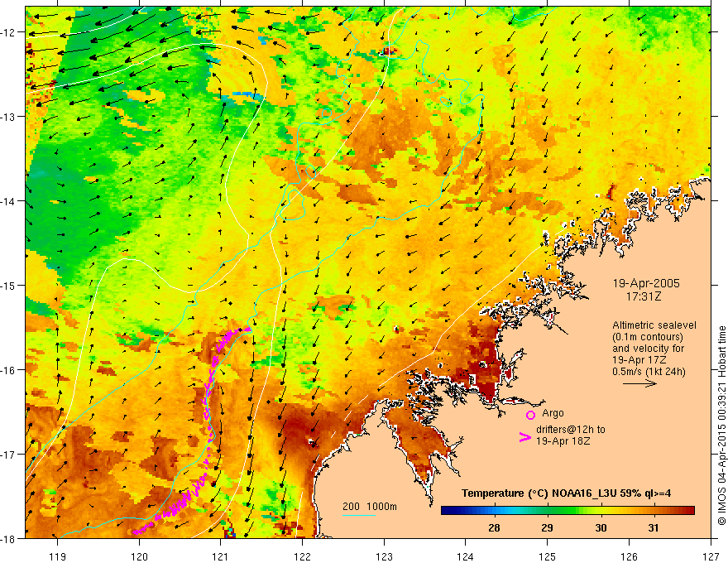The width and height of the screenshot is (728, 563).
Task: Click the colorbar tick label 30
Action: coord(601,527)
